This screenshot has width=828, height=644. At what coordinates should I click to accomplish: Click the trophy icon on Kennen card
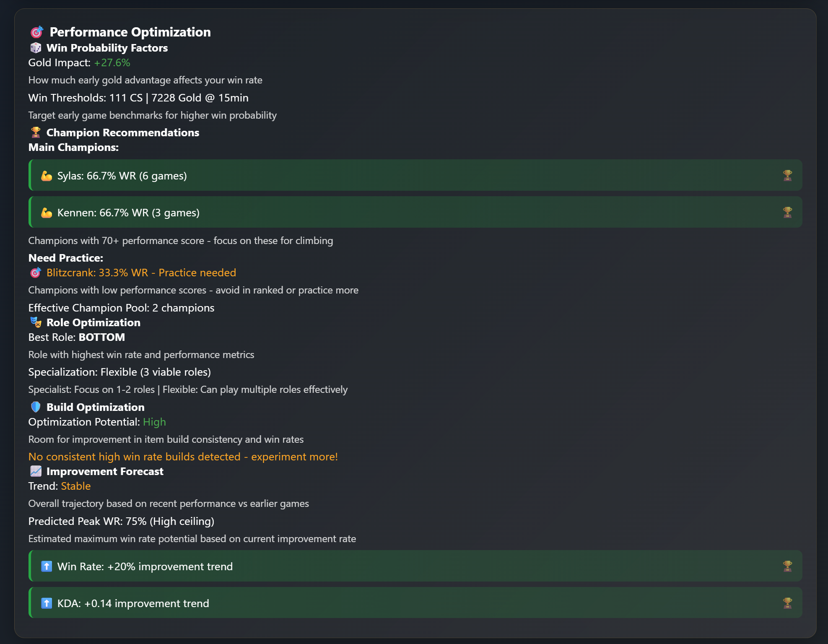pos(787,213)
